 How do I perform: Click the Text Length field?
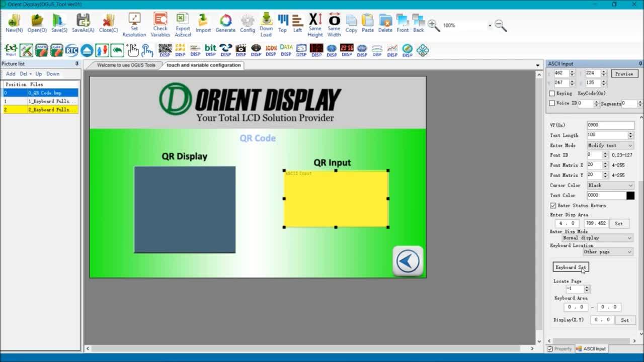coord(607,135)
